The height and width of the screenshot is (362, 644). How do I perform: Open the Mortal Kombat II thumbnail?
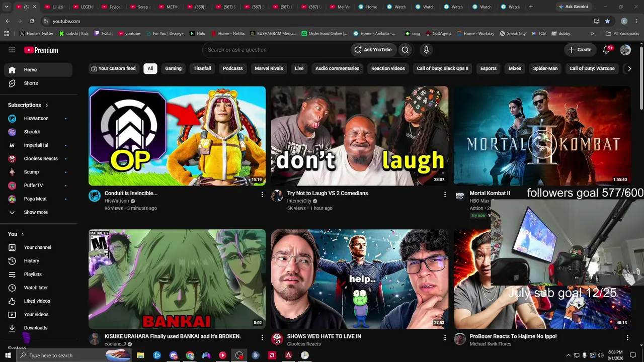pos(542,136)
